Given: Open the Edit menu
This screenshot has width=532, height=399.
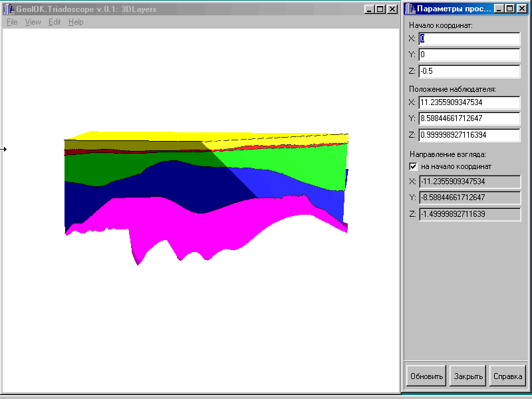Looking at the screenshot, I should click(55, 22).
